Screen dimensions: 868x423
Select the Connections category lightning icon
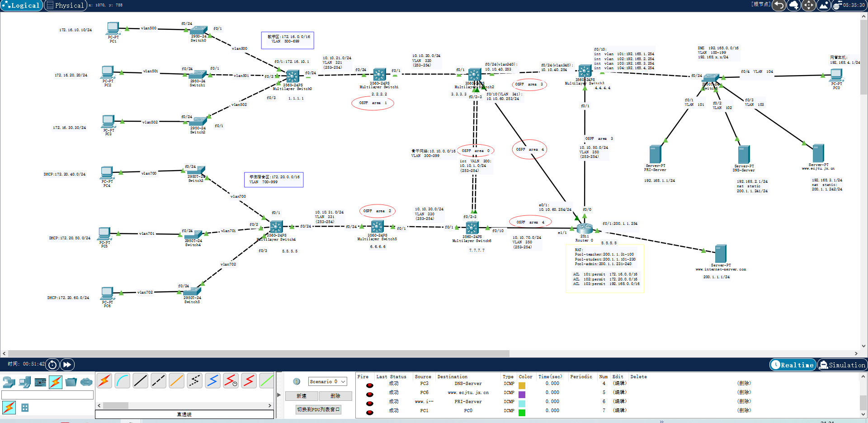click(x=56, y=382)
